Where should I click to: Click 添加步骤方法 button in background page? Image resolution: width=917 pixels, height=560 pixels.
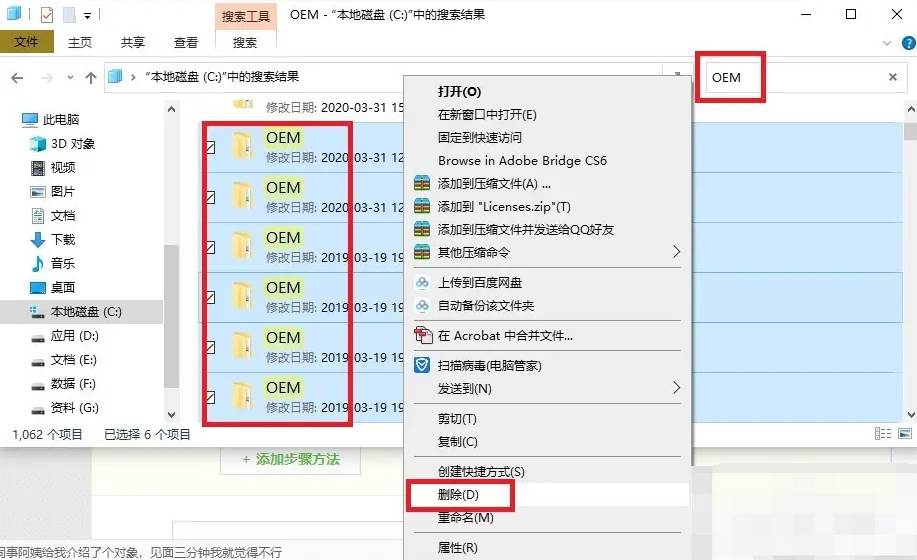(x=291, y=459)
